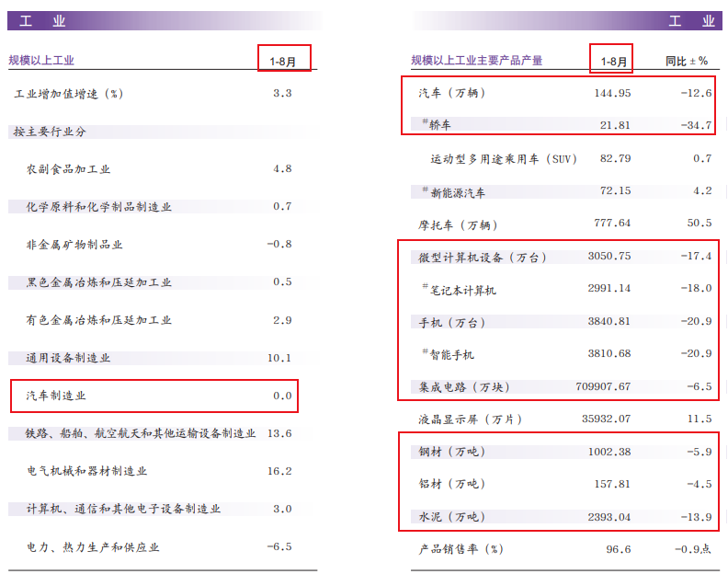Click the left column header 1-8月
The height and width of the screenshot is (574, 728).
point(283,62)
